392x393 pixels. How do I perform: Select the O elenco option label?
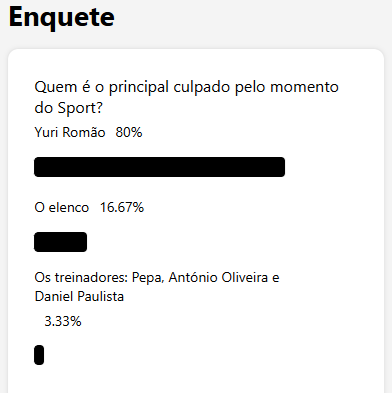pyautogui.click(x=62, y=207)
